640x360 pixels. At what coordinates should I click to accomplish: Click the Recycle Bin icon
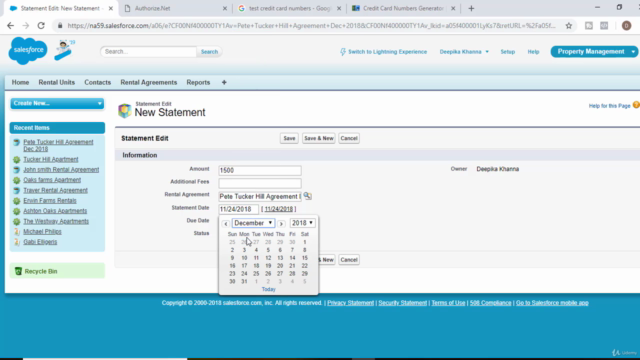click(18, 271)
